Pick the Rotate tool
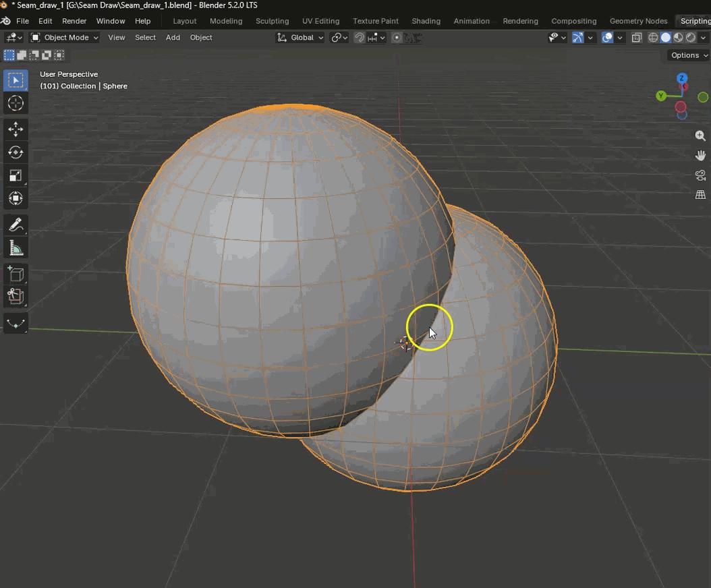Viewport: 711px width, 588px height. [16, 152]
